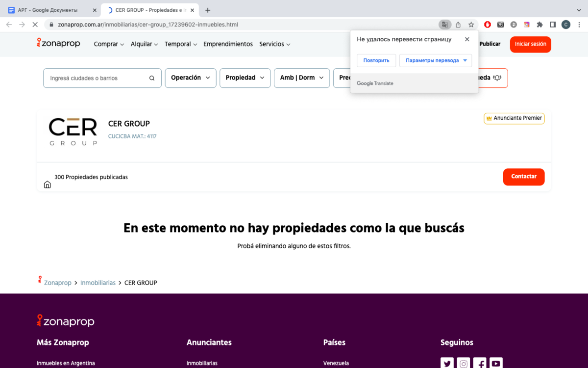Switch to the АРГ Google Документы tab

52,10
